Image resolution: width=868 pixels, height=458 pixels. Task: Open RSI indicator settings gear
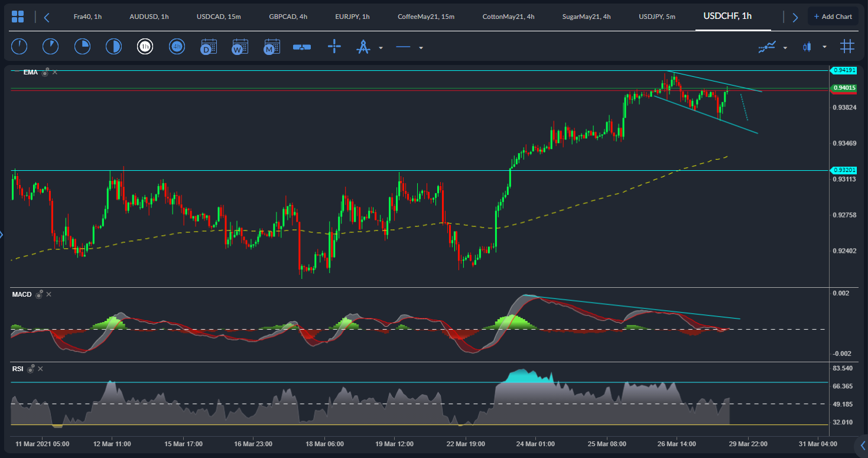pyautogui.click(x=31, y=369)
